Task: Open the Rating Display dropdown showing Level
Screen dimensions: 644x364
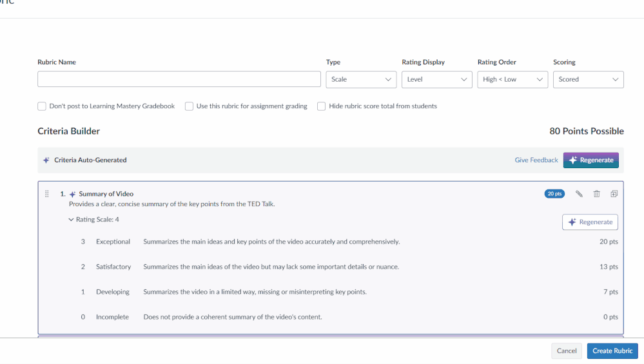Action: click(x=436, y=79)
